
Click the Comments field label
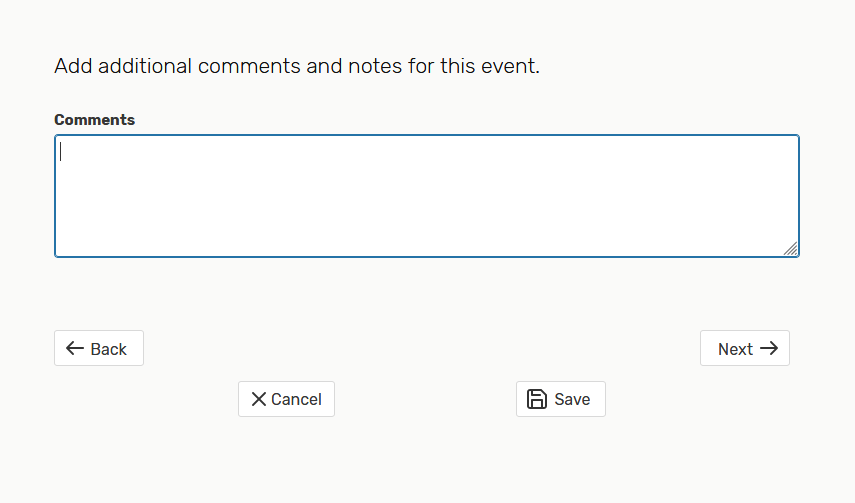[x=94, y=120]
